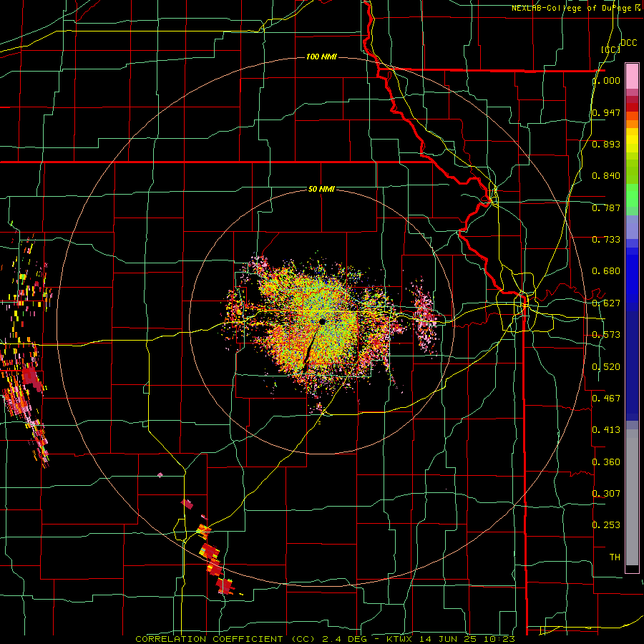This screenshot has width=644, height=644.
Task: Click the black beam blockage streak below the radar
Action: click(x=309, y=350)
